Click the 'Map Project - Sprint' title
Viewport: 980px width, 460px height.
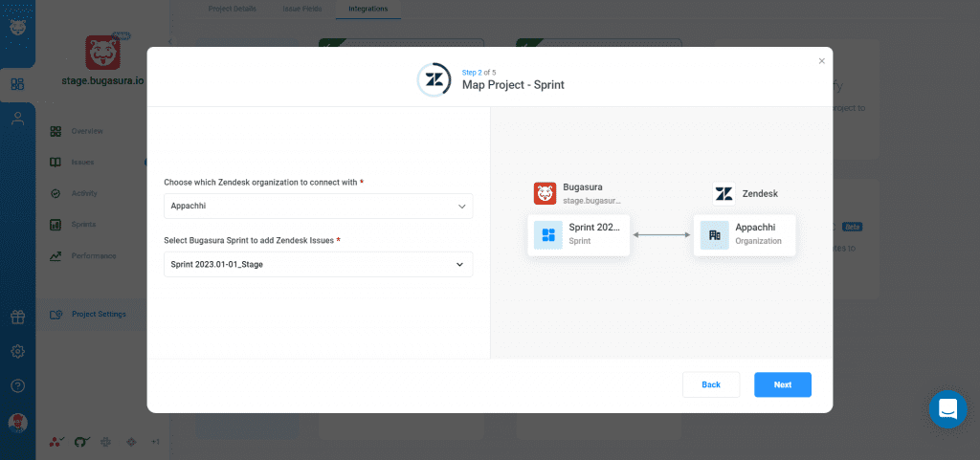coord(513,84)
